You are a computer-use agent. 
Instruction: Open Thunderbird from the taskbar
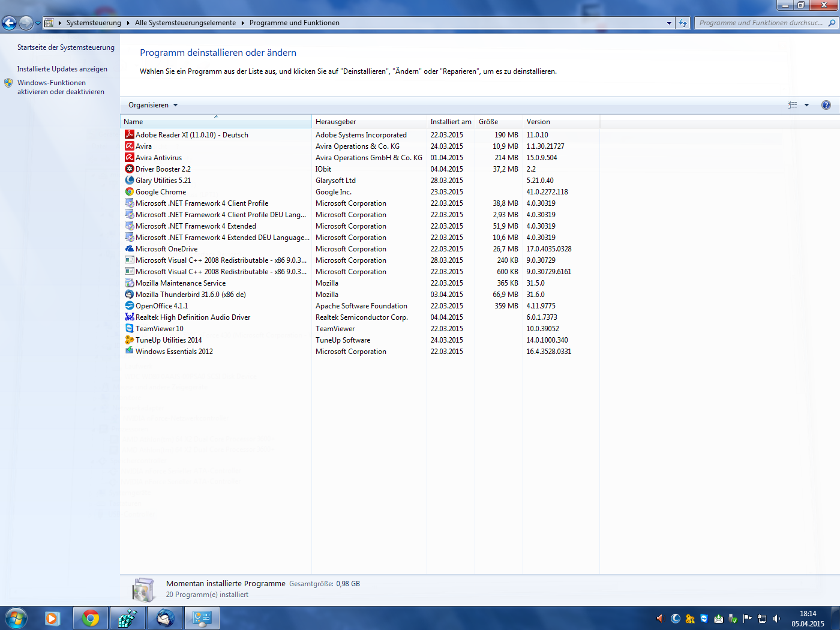(x=165, y=618)
